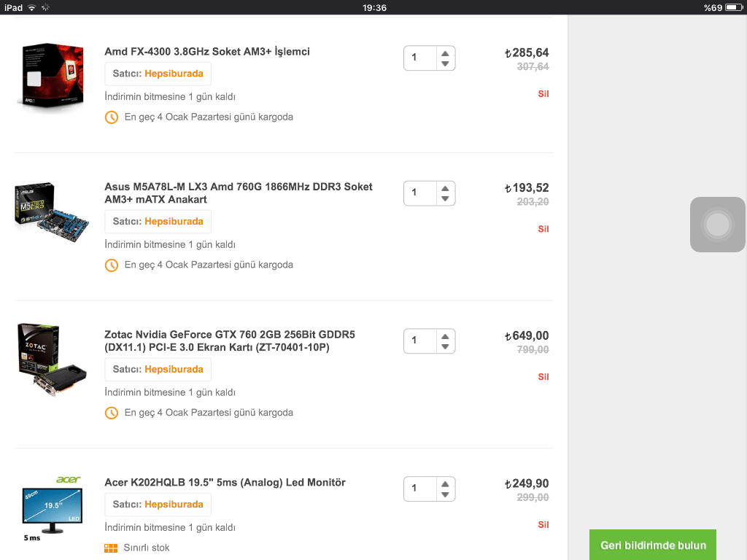Click clock icon under Asus M5A78L-M delivery
This screenshot has height=560, width=747.
112,265
